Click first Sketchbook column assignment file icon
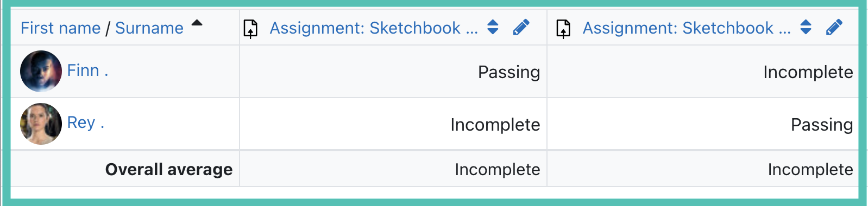Viewport: 868px width, 206px height. pos(250,28)
